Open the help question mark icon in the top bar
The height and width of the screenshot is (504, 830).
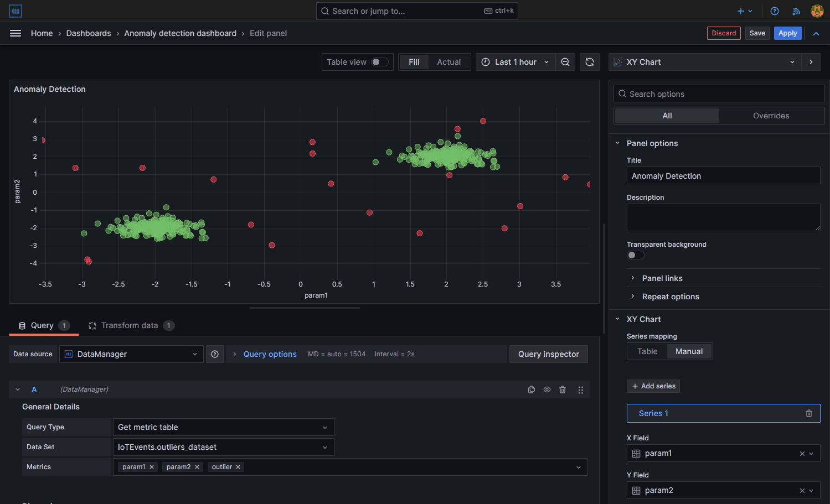pyautogui.click(x=774, y=11)
